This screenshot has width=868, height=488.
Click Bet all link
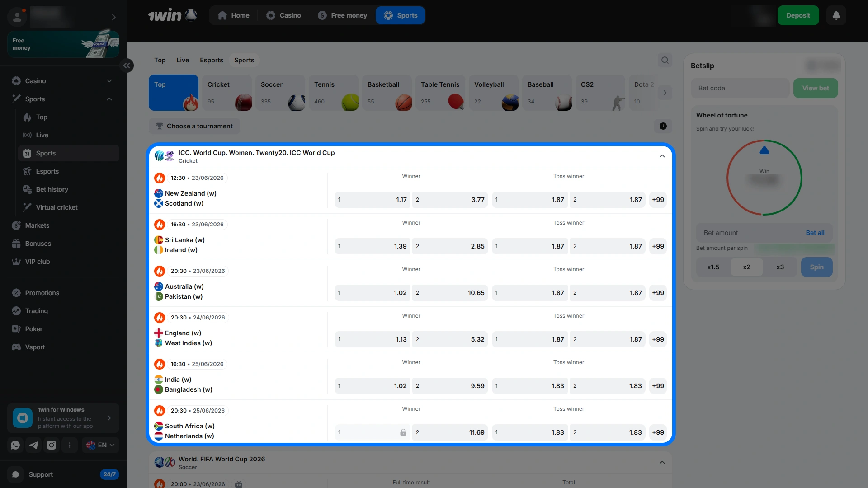(x=815, y=233)
